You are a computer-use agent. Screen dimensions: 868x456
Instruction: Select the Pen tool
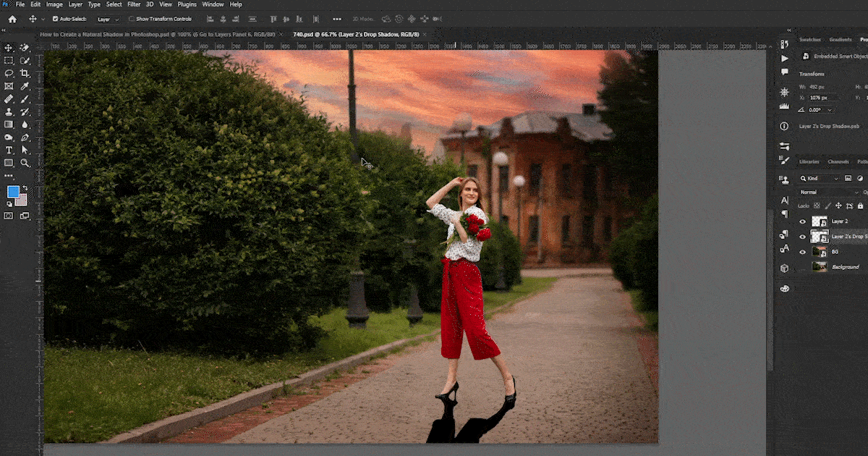click(x=25, y=138)
